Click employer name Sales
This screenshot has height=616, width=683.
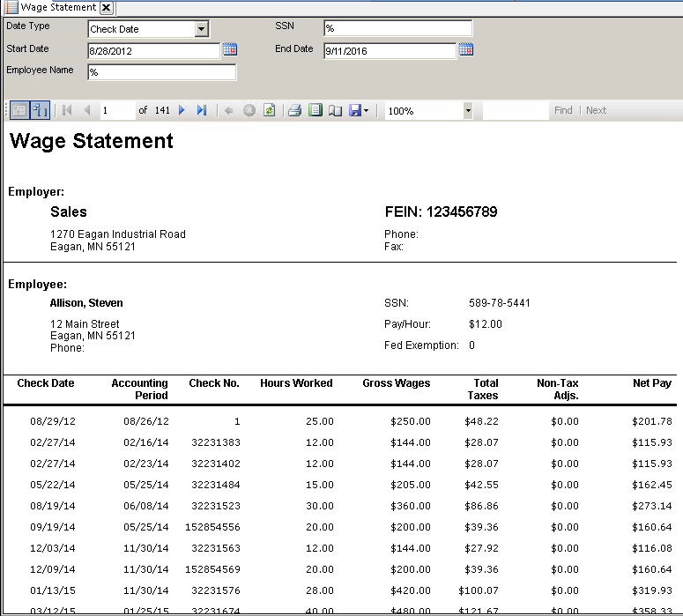pyautogui.click(x=69, y=212)
